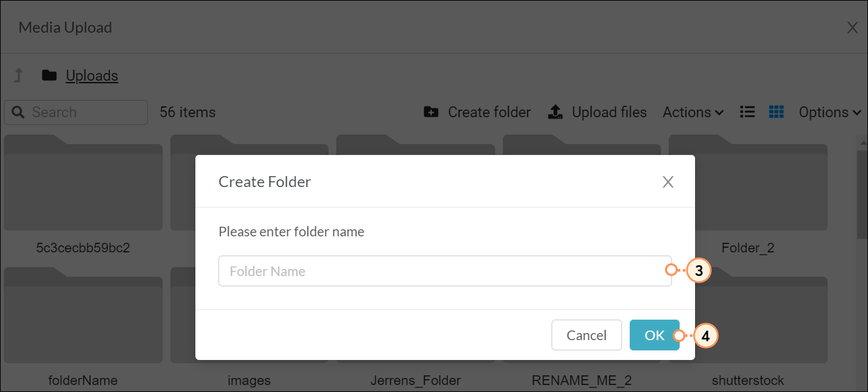
Task: Confirm folder creation with OK button
Action: coord(654,335)
